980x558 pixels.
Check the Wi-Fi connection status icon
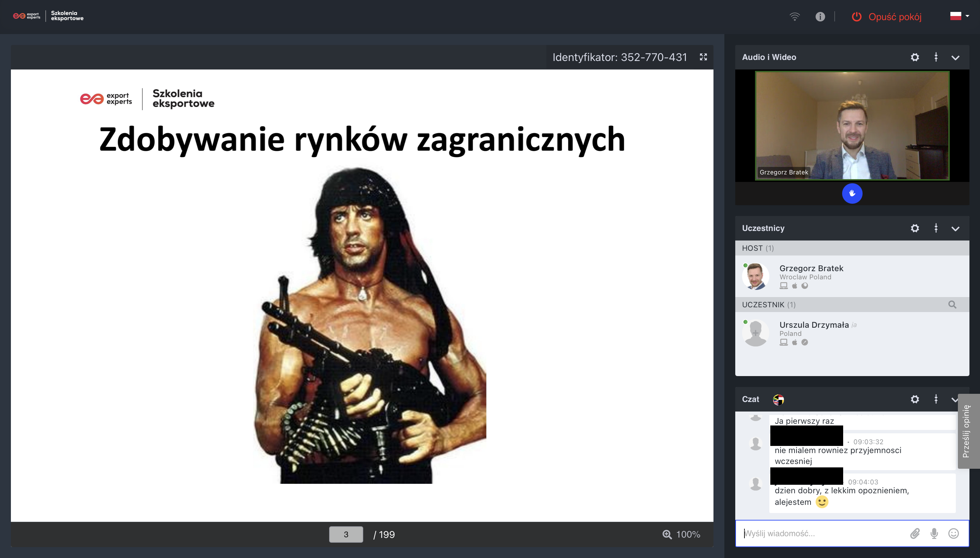[794, 16]
